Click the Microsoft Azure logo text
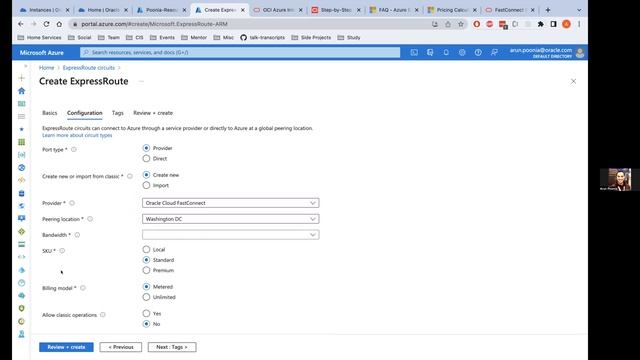Viewport: 640px width, 360px height. coord(42,53)
